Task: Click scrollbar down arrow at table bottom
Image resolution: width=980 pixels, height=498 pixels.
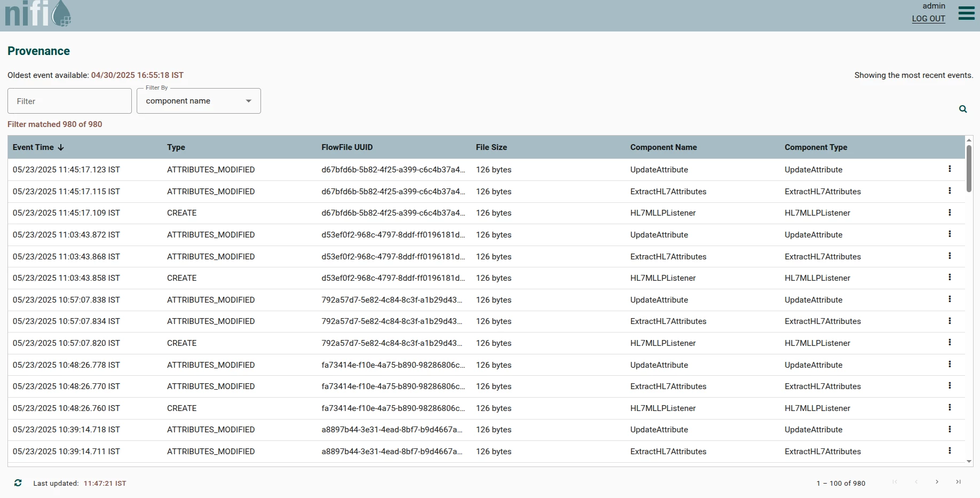Action: pyautogui.click(x=969, y=462)
